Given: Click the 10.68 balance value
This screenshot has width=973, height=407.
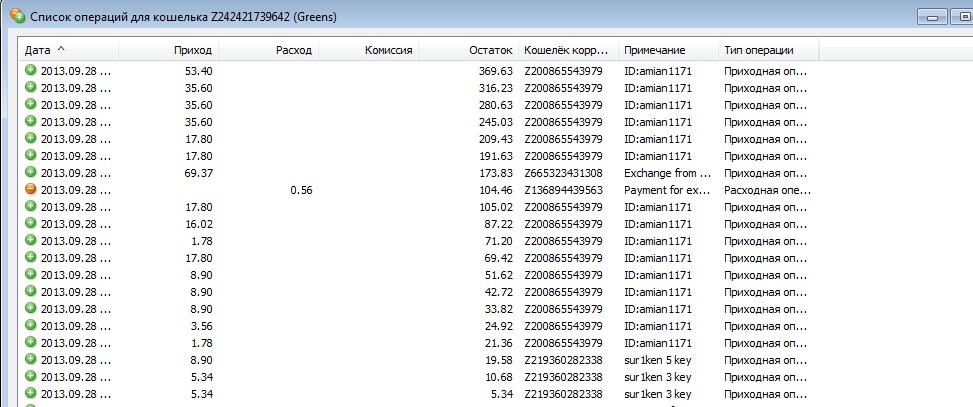Looking at the screenshot, I should coord(498,377).
